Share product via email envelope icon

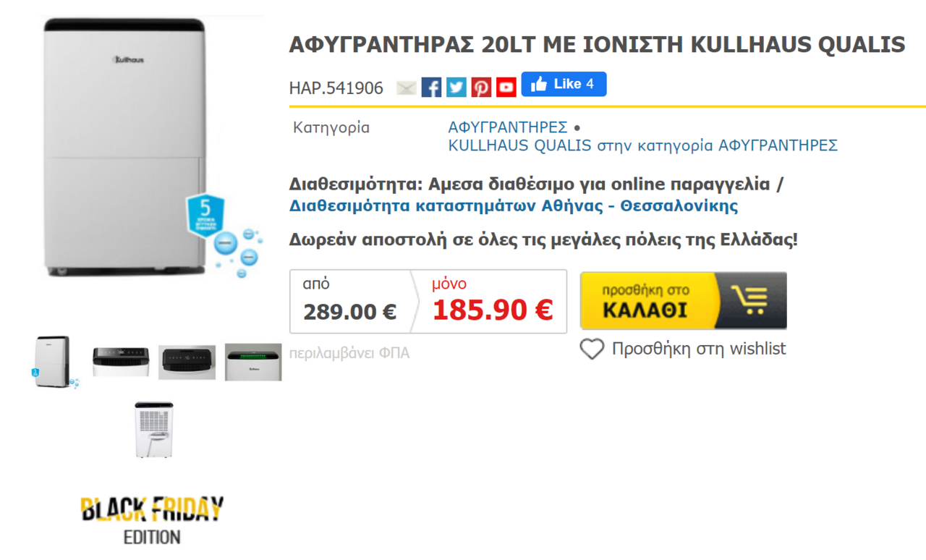pos(407,88)
